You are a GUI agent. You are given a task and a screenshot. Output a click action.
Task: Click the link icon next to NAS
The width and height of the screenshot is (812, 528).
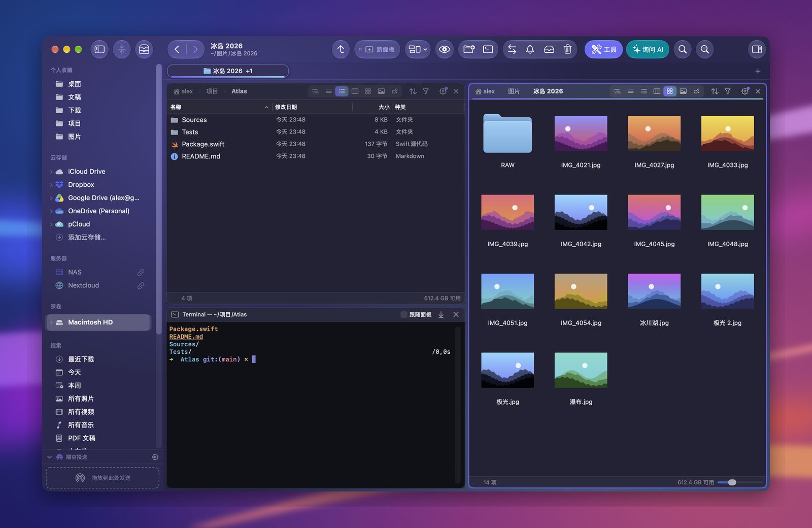141,273
